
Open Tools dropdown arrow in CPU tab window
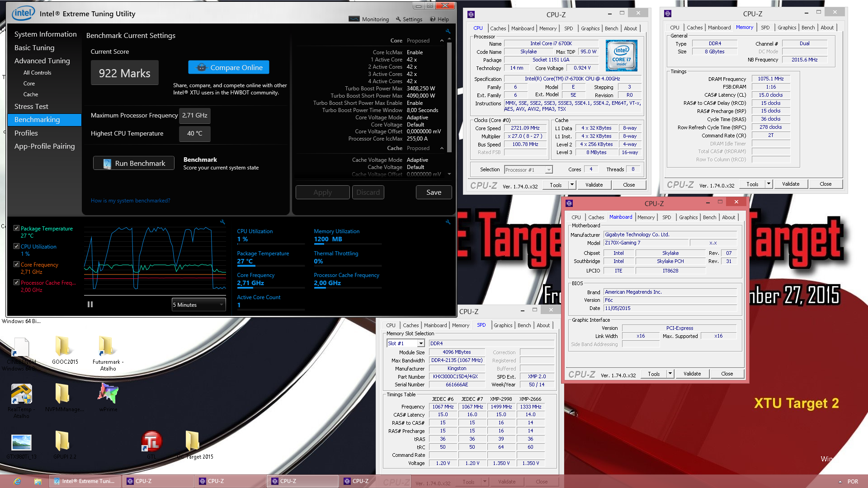[572, 185]
